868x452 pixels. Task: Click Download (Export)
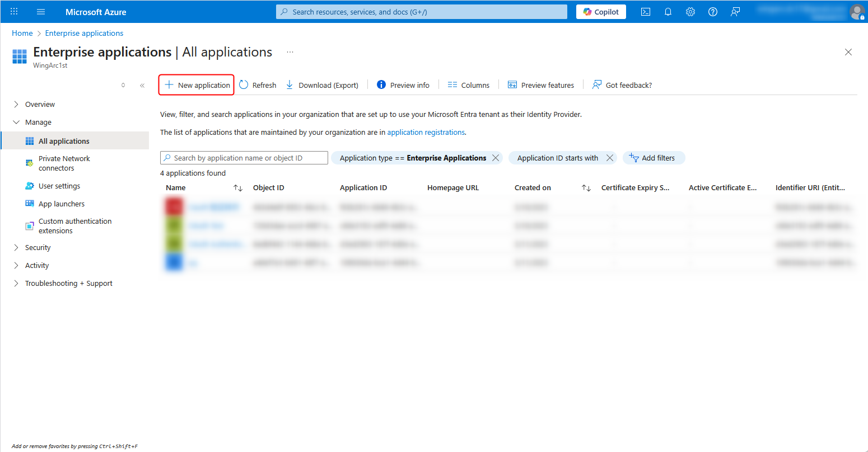coord(322,85)
